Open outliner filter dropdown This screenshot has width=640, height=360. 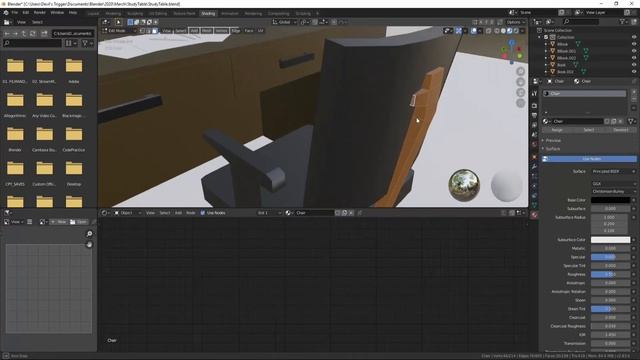[624, 22]
